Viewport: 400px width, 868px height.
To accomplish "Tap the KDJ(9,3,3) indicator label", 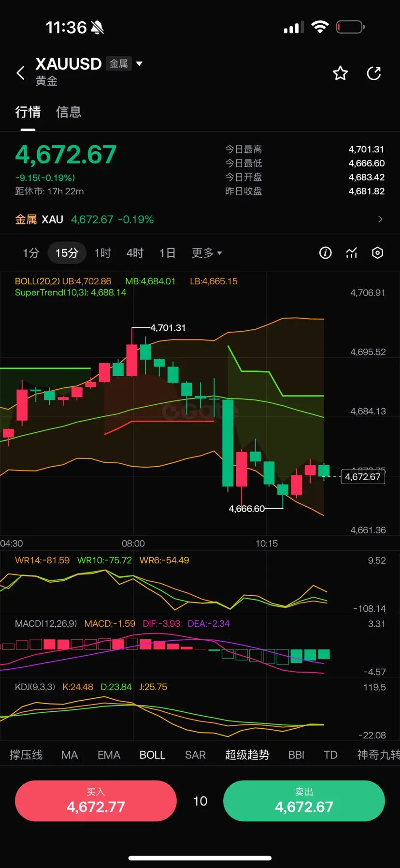I will (35, 687).
